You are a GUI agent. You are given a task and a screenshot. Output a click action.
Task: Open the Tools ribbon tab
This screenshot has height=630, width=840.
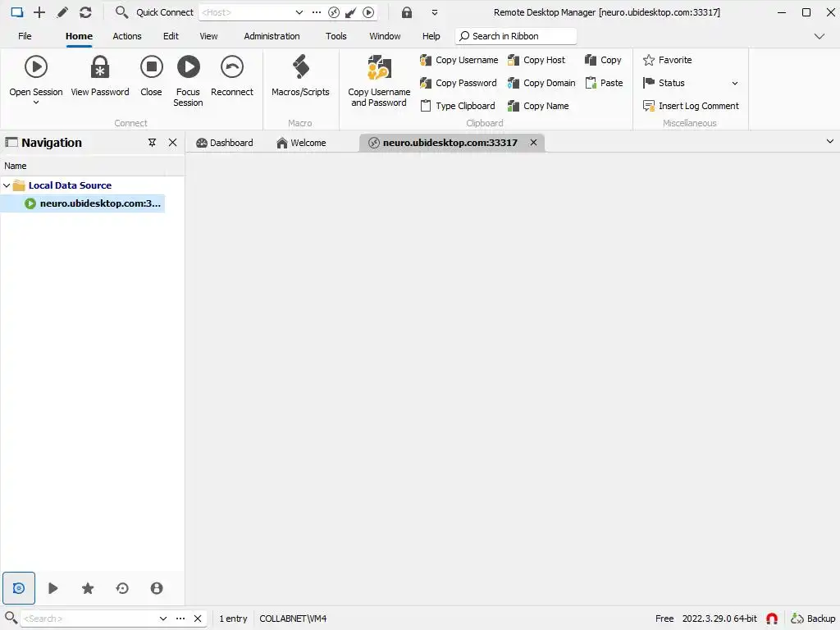pyautogui.click(x=336, y=36)
